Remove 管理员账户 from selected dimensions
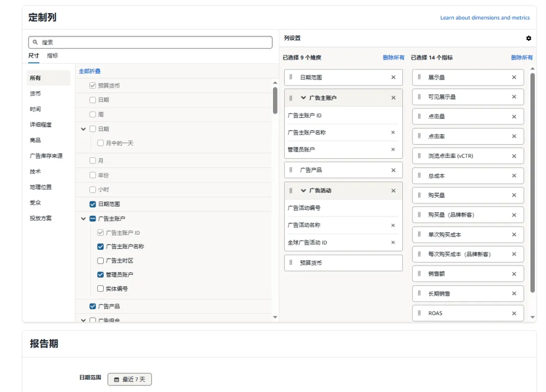Screen dimensions: 546x392 click(x=393, y=149)
